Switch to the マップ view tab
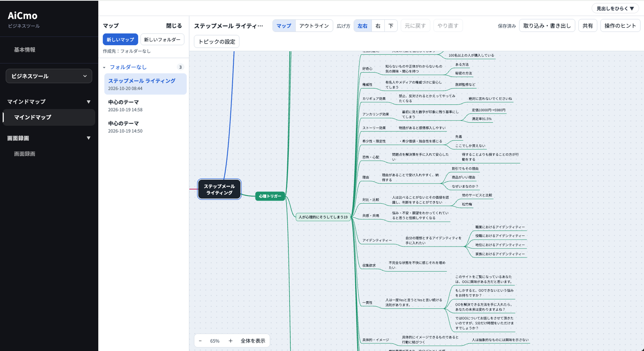Image resolution: width=644 pixels, height=351 pixels. [x=284, y=26]
